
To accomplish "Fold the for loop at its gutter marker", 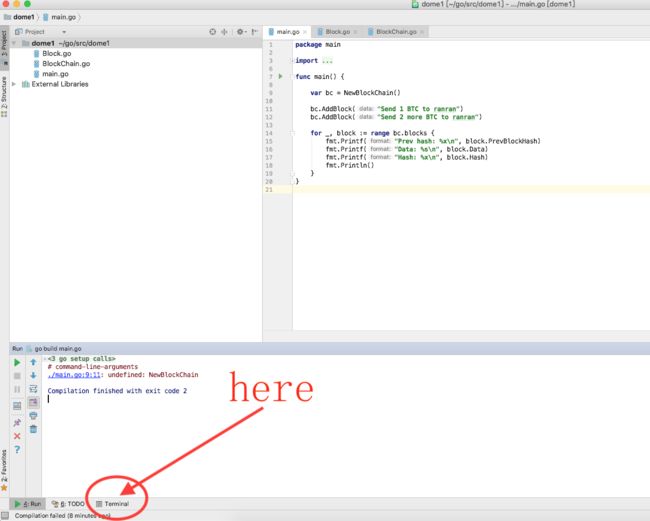I will click(292, 133).
